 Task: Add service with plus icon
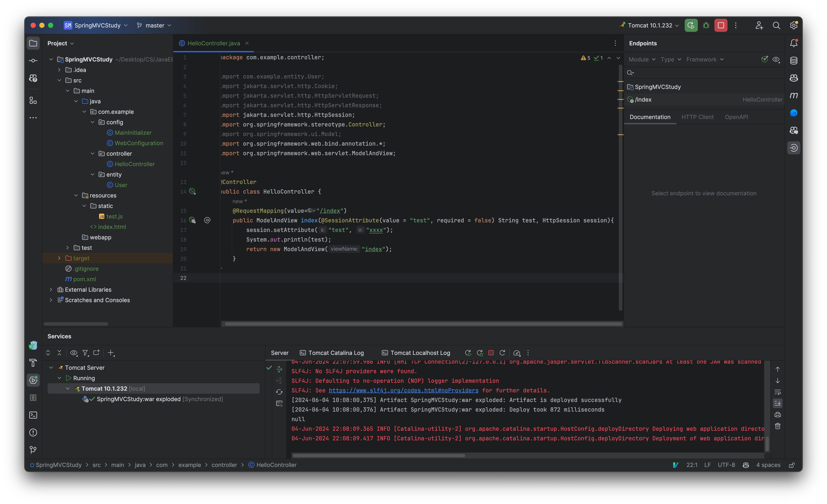[111, 353]
